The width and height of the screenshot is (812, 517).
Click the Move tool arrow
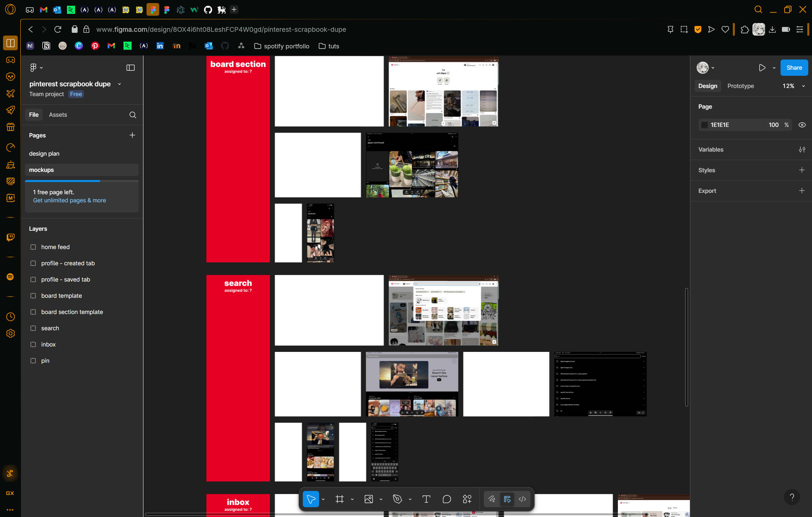(x=311, y=499)
